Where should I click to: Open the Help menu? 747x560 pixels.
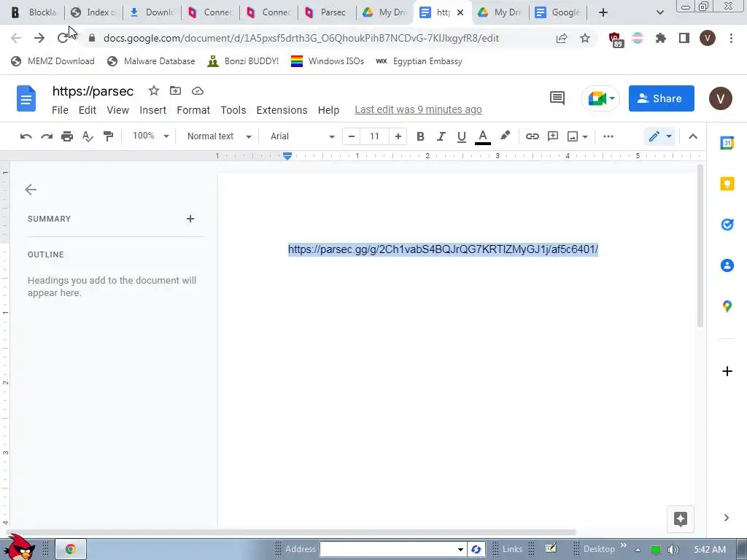tap(328, 110)
